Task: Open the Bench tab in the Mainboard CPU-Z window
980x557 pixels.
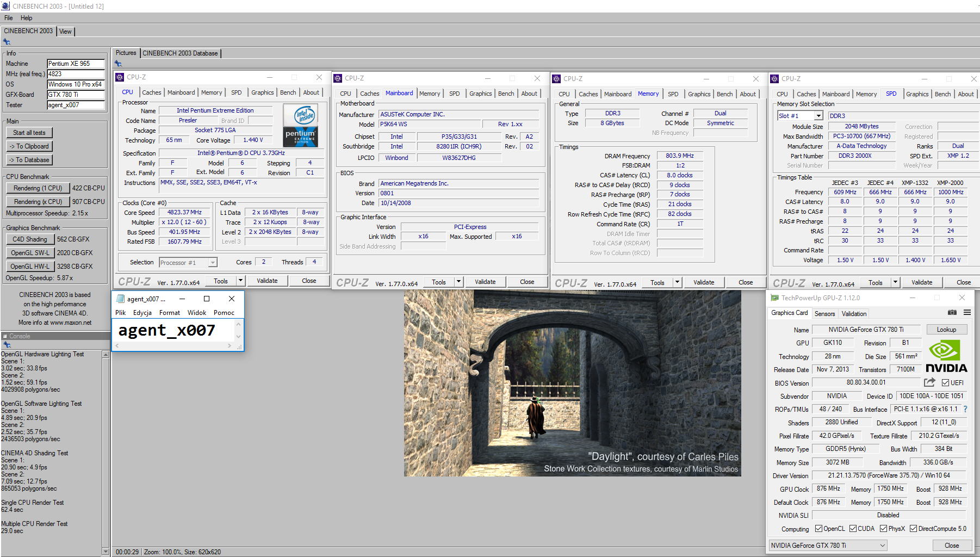Action: 506,94
